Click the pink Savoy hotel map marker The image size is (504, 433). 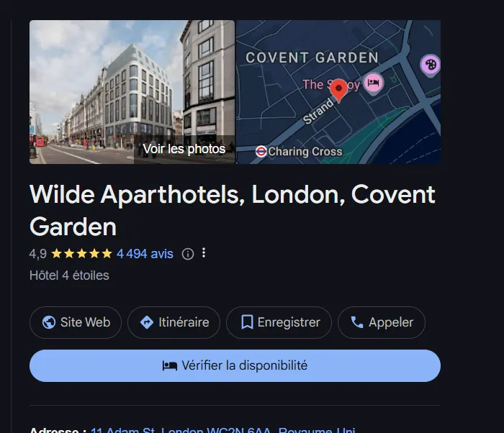tap(373, 83)
